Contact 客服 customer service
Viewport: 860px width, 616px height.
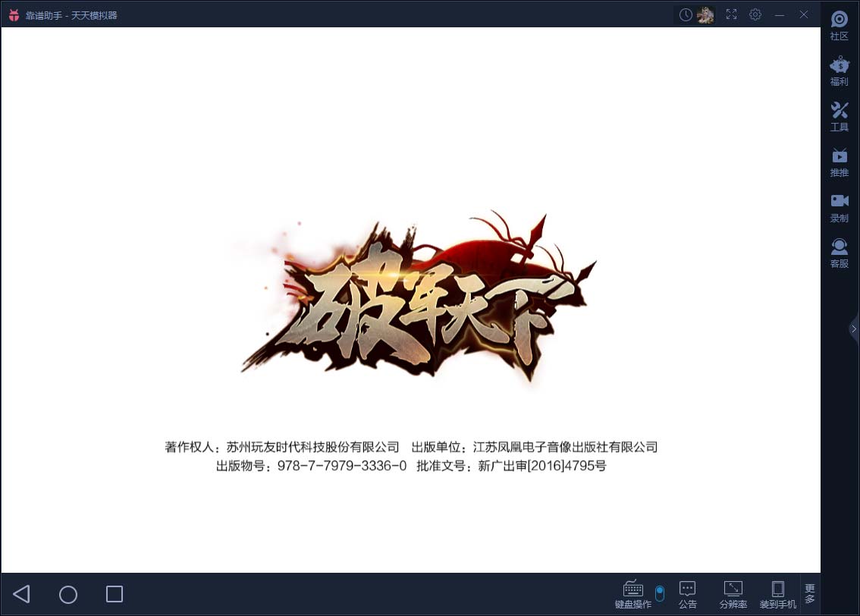tap(840, 253)
